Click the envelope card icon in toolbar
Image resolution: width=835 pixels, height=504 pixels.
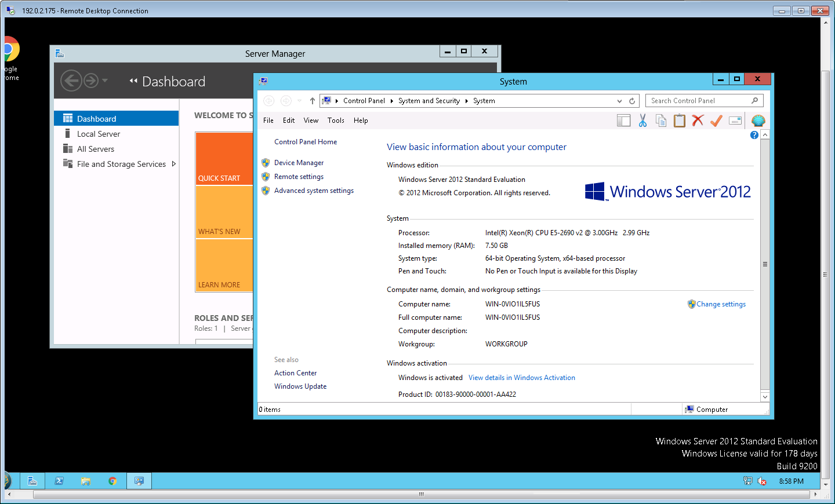click(x=735, y=120)
